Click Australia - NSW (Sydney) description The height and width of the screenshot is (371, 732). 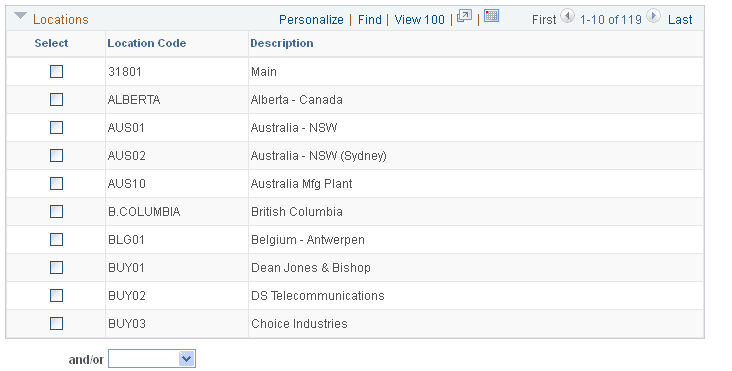318,156
